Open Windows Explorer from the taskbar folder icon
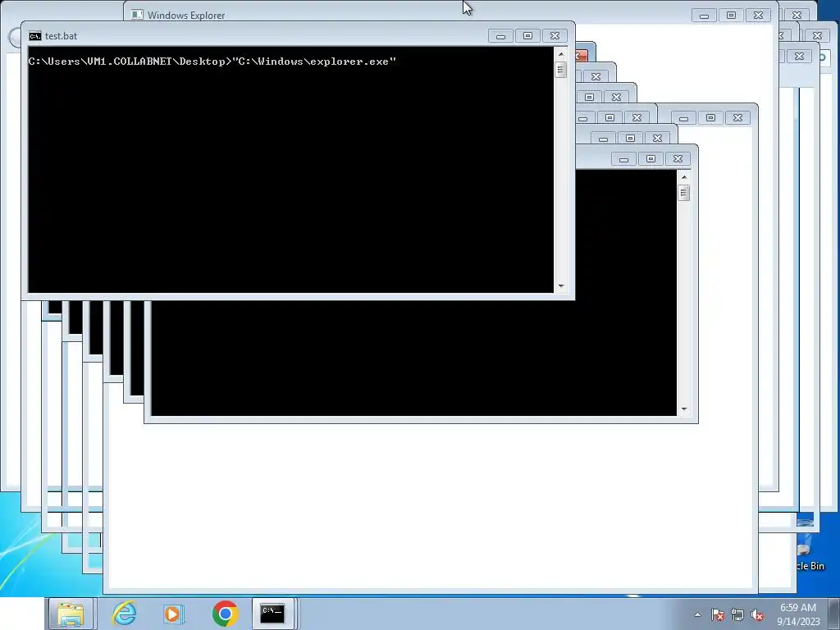840x630 pixels. click(x=71, y=614)
